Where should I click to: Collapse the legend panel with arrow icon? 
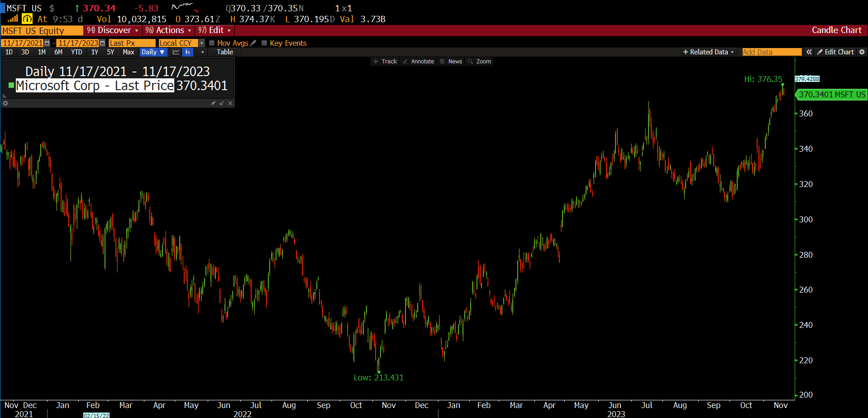coord(222,103)
